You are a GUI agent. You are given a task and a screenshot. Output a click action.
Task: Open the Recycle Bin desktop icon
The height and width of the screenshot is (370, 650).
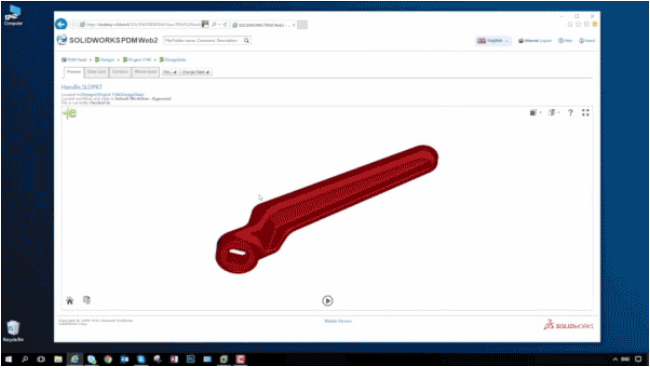coord(14,331)
